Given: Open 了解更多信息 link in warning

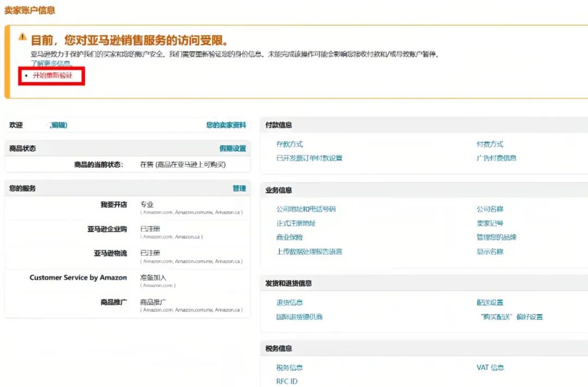Looking at the screenshot, I should pyautogui.click(x=51, y=63).
